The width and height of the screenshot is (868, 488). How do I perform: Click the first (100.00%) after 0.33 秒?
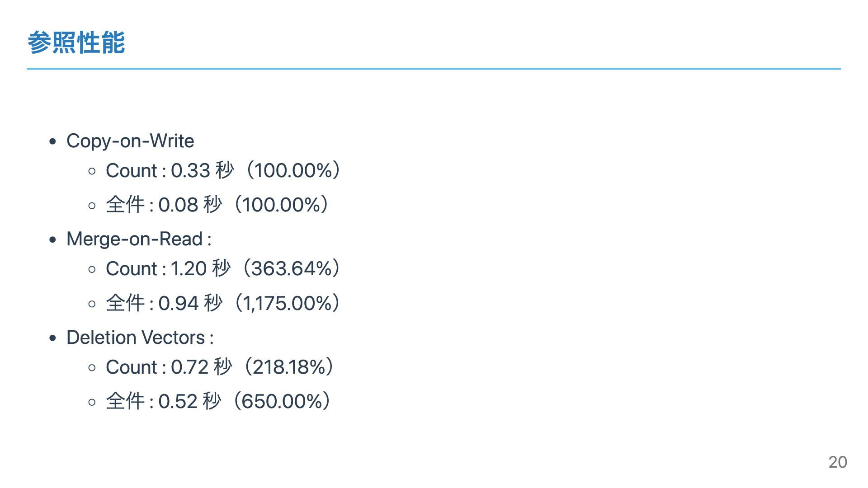pyautogui.click(x=293, y=171)
